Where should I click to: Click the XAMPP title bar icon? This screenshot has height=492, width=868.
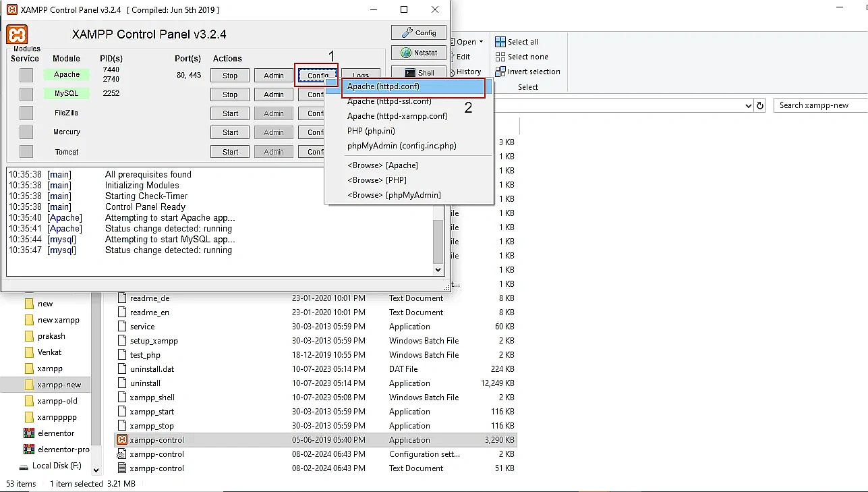(x=11, y=9)
